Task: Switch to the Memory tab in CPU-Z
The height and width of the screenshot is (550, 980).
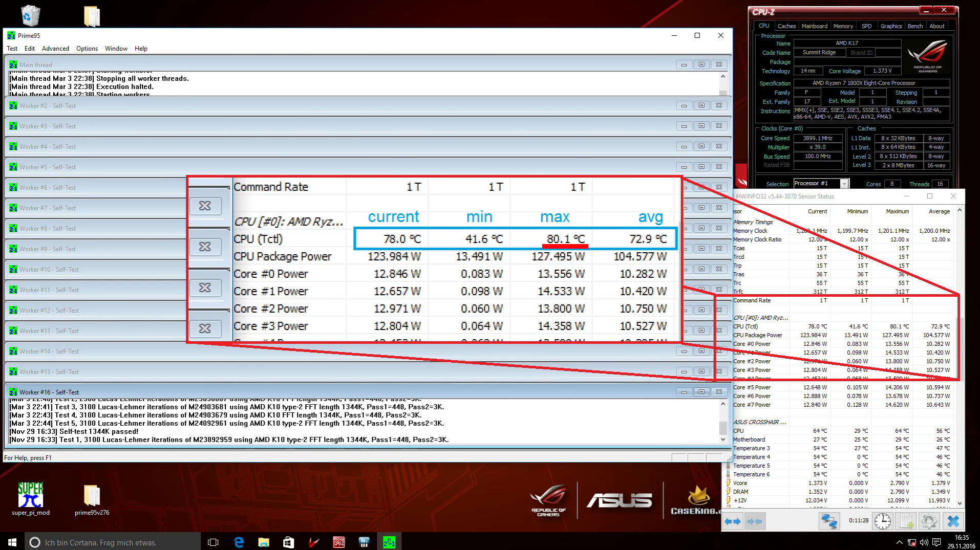Action: click(843, 26)
